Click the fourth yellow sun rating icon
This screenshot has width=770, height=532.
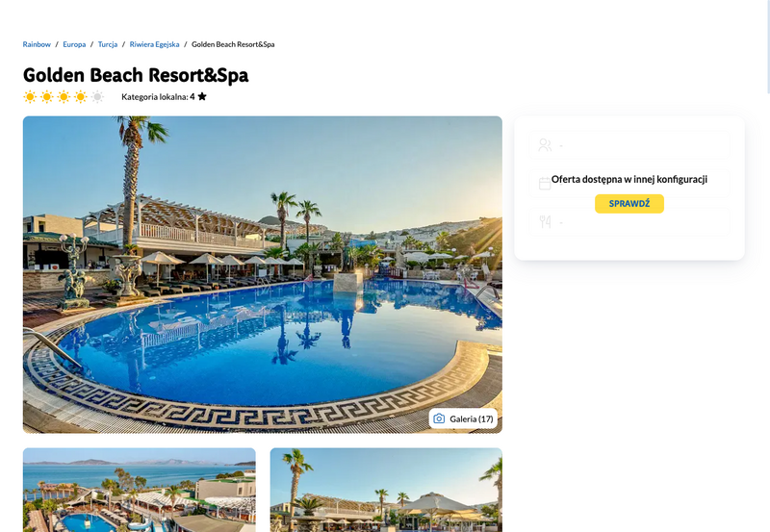click(x=81, y=96)
